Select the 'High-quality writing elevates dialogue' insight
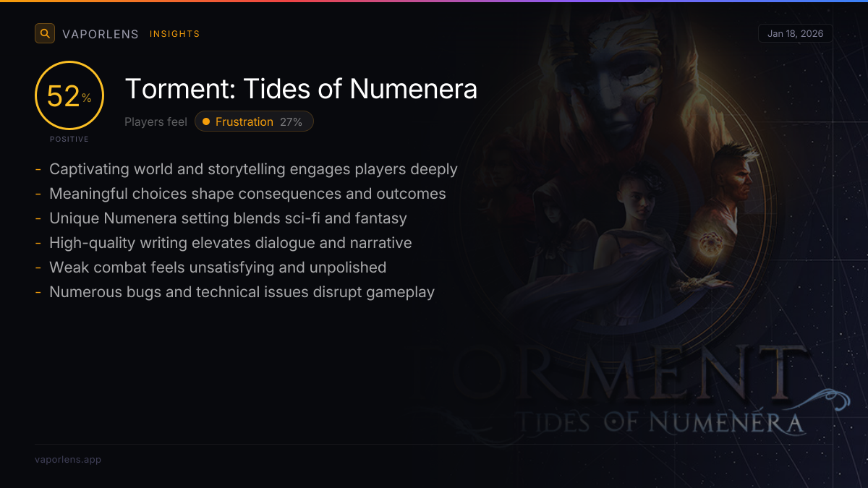868x488 pixels. 230,243
